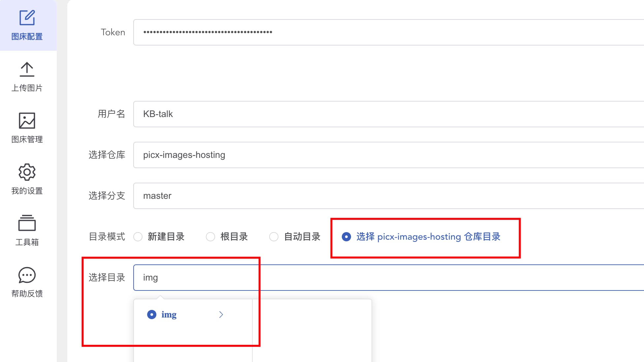
Task: Open the 工具箱 toolbox icon
Action: coord(27,223)
